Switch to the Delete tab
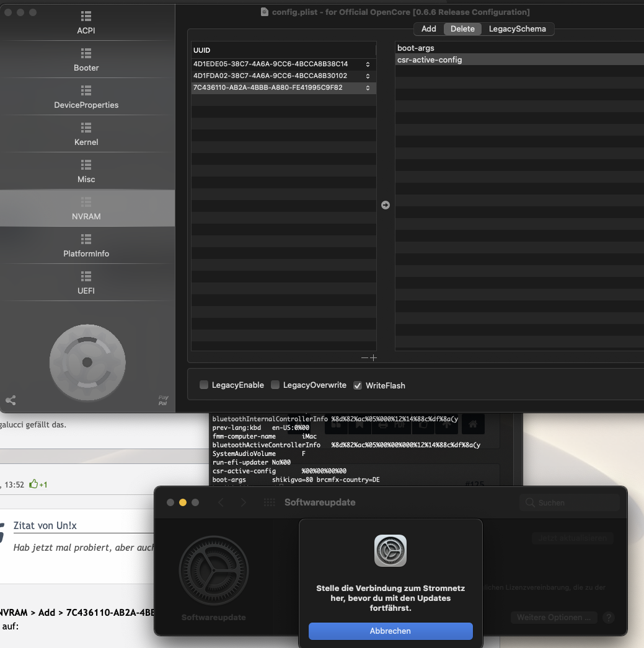This screenshot has height=648, width=644. [462, 29]
